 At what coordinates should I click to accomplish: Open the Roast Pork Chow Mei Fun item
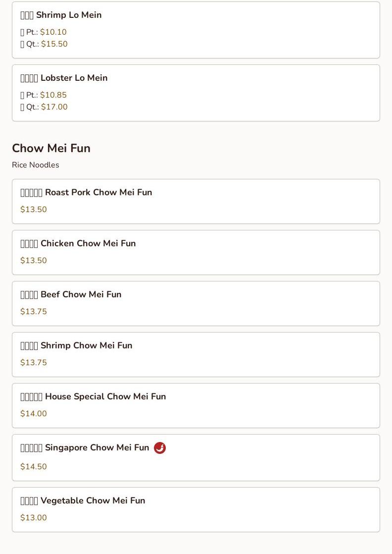pyautogui.click(x=87, y=193)
